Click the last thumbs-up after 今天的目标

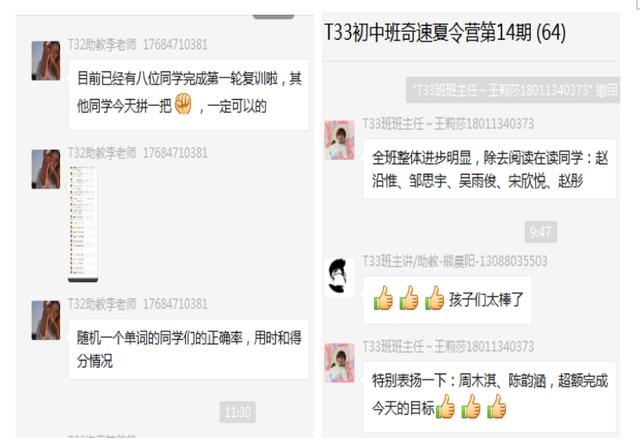point(497,406)
